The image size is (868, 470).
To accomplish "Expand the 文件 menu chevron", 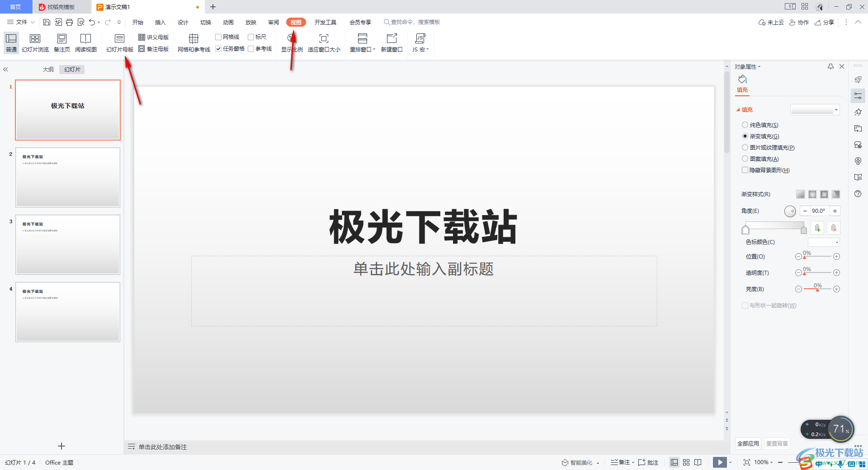I will pos(33,22).
